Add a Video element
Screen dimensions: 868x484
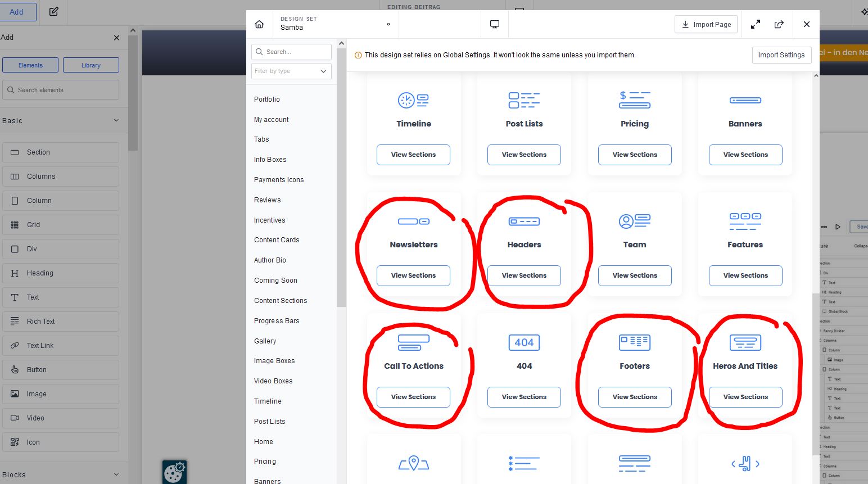point(61,418)
